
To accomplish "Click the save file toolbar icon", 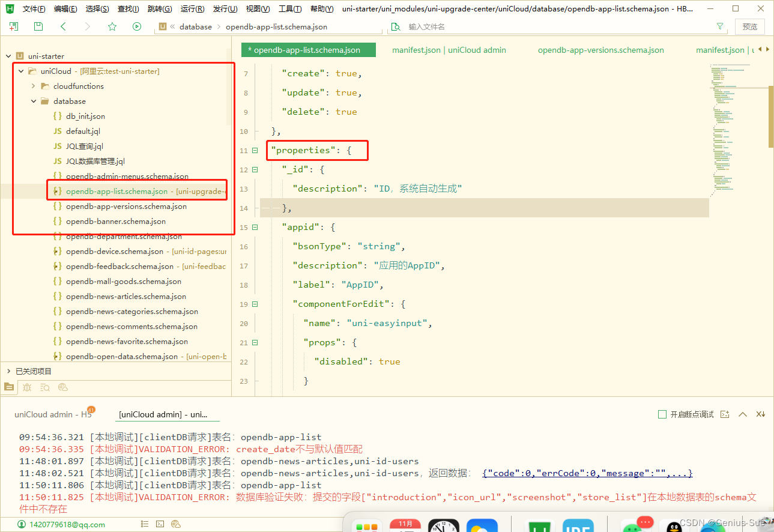I will 38,26.
